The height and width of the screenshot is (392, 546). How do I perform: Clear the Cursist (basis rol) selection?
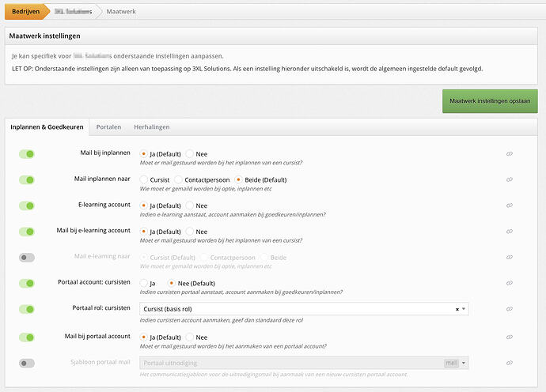click(x=457, y=309)
